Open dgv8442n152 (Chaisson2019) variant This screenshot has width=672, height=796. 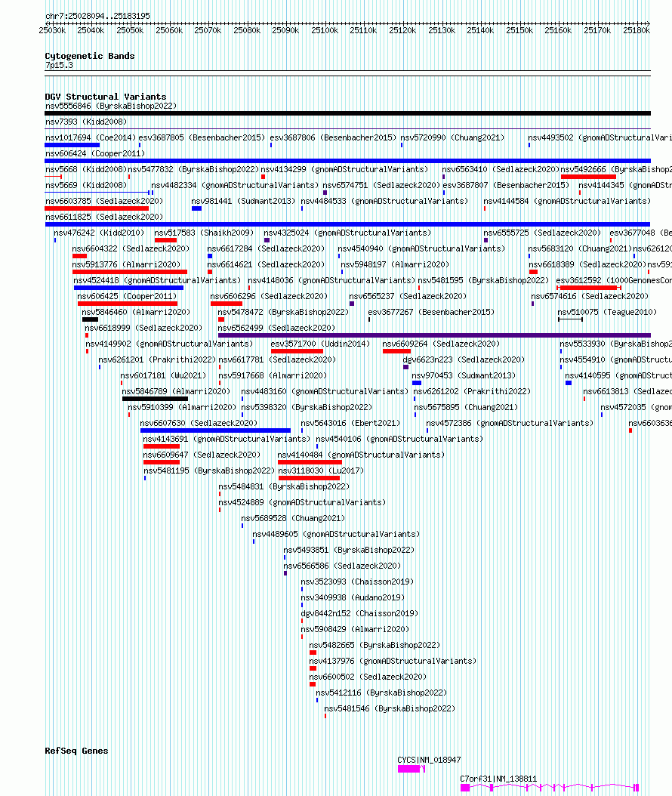point(359,613)
